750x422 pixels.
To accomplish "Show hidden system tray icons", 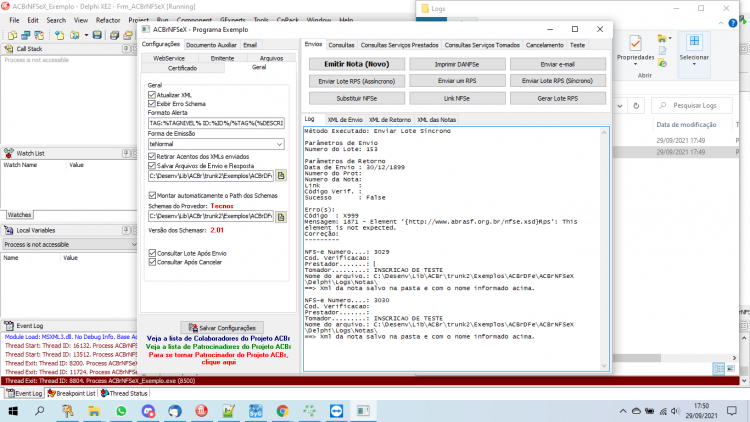I will point(623,411).
